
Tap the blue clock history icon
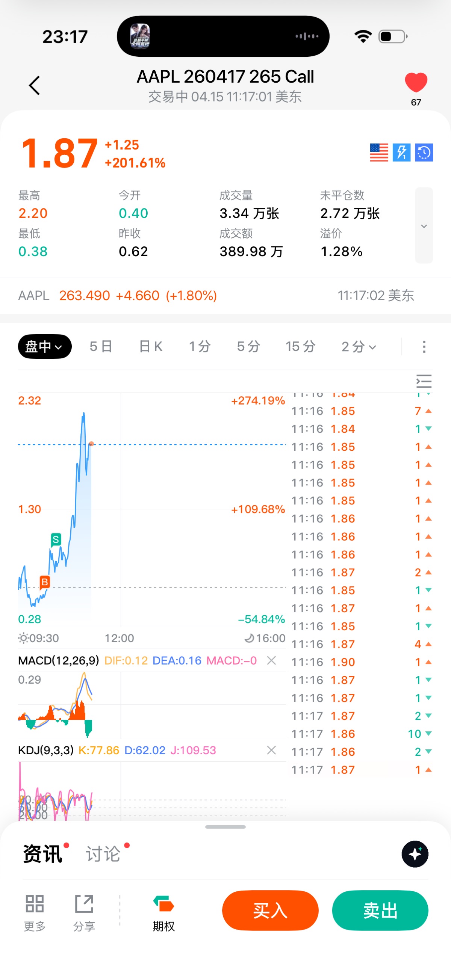[424, 153]
